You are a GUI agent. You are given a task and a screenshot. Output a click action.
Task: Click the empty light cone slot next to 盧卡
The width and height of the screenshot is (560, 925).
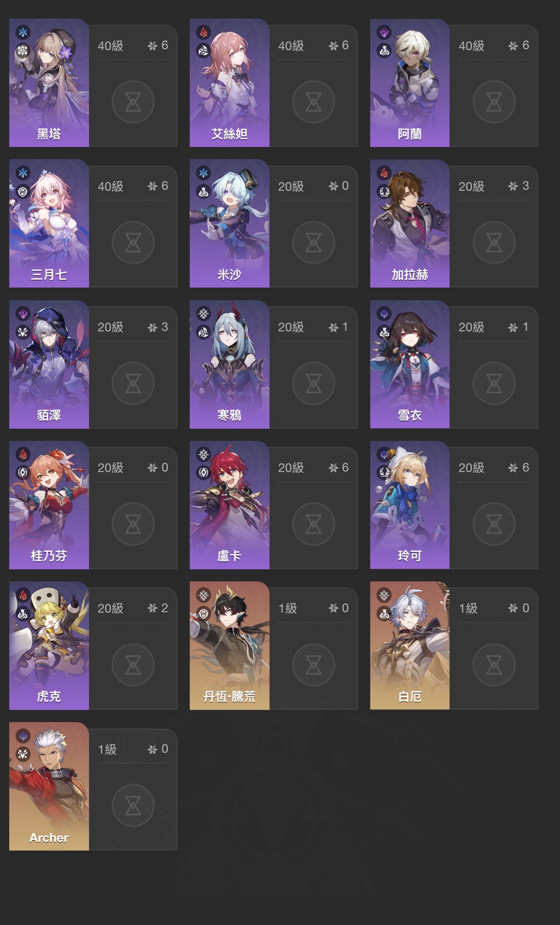(x=313, y=524)
